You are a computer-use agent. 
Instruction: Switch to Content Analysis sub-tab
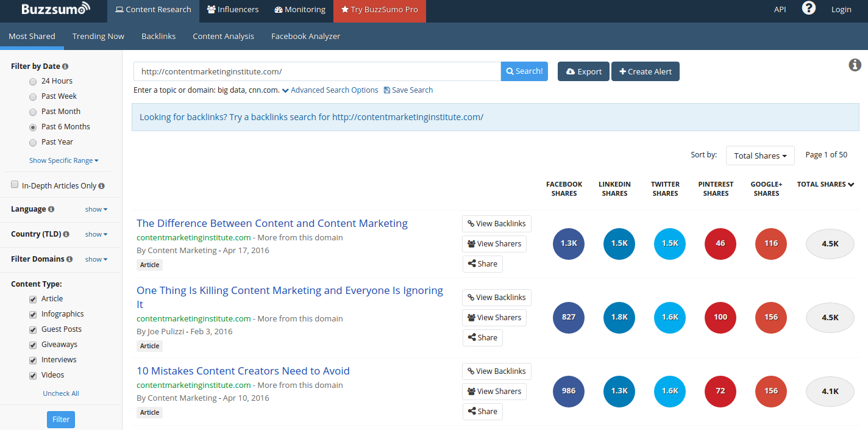(223, 36)
